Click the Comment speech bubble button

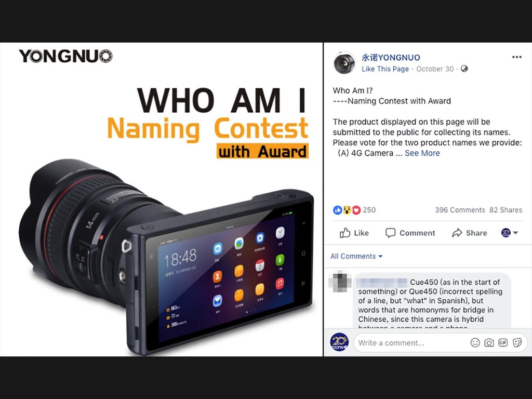tap(410, 233)
